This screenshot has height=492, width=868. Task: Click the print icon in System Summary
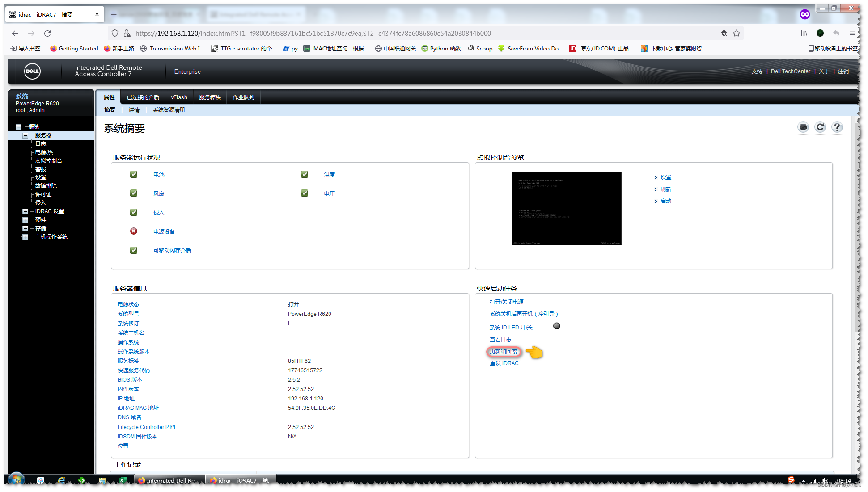pyautogui.click(x=803, y=127)
